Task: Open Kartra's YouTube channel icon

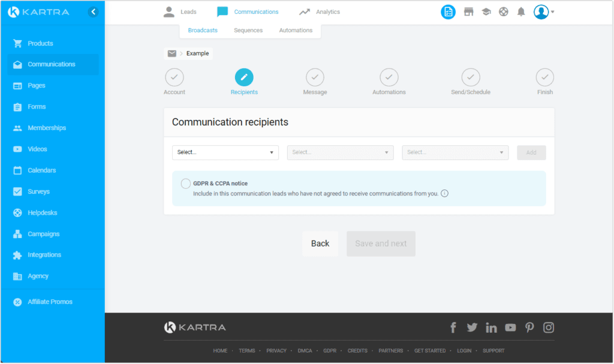Action: [510, 327]
